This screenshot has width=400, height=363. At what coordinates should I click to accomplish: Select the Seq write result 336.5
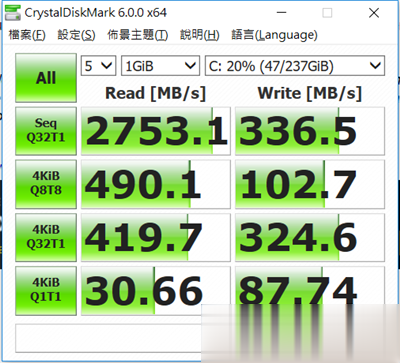(x=310, y=131)
